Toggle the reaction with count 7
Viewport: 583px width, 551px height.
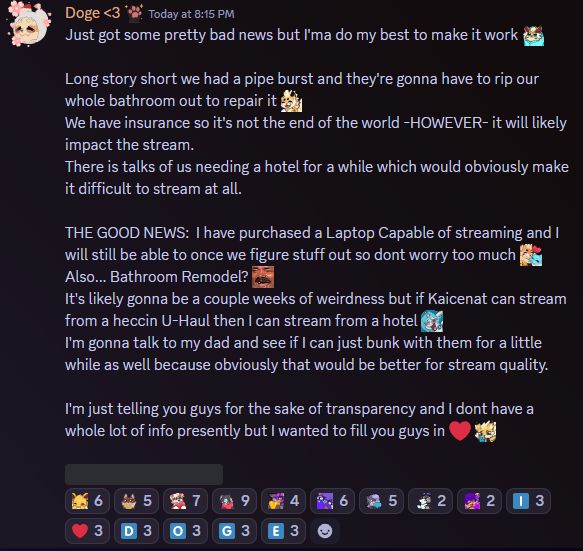point(185,501)
